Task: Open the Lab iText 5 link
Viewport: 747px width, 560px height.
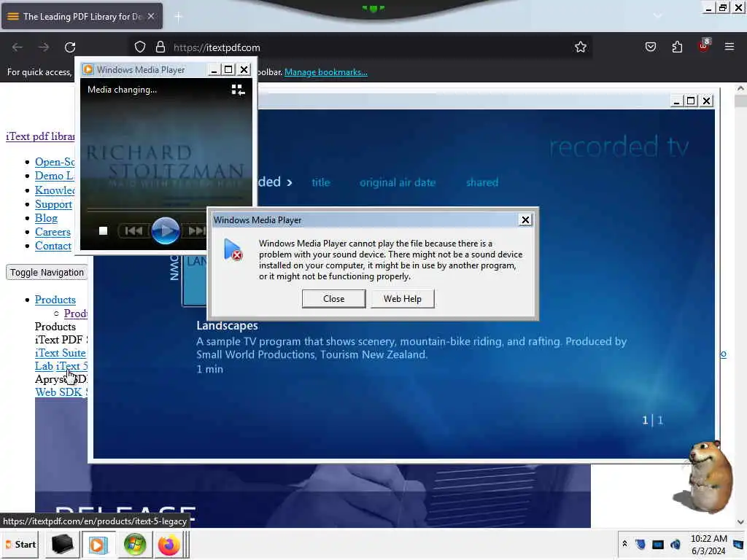Action: point(61,366)
